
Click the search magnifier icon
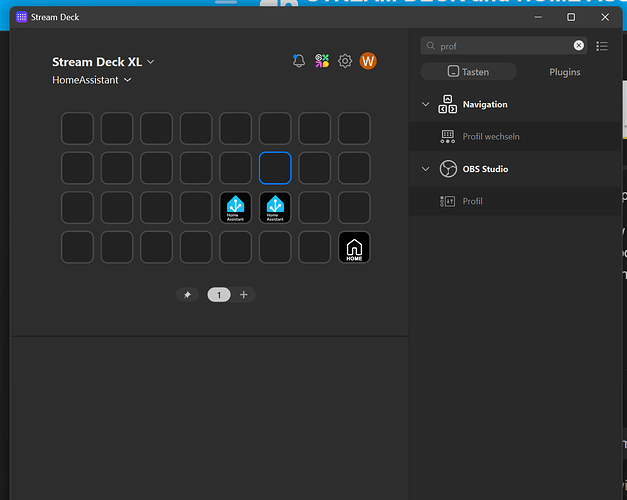pyautogui.click(x=430, y=46)
